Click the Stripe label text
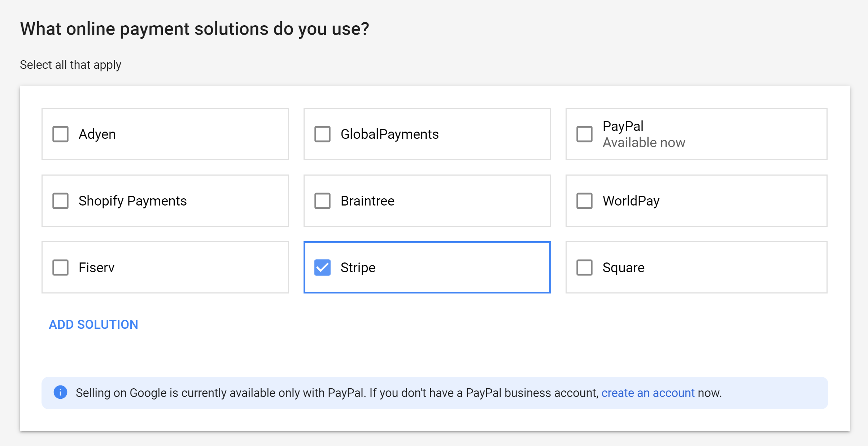868x446 pixels. click(358, 268)
